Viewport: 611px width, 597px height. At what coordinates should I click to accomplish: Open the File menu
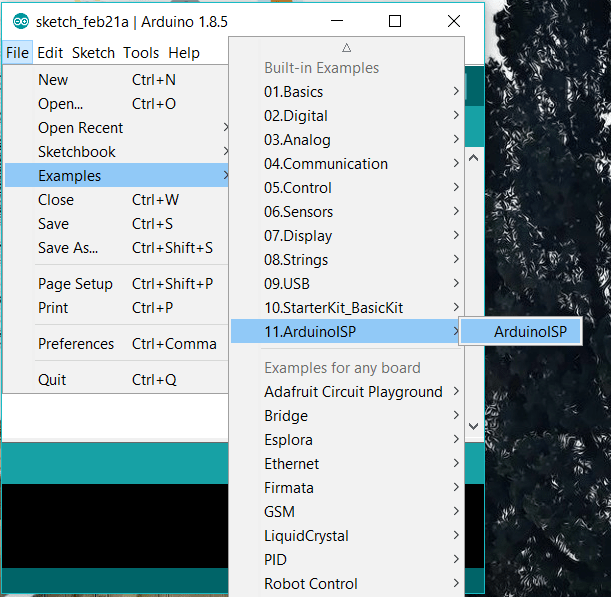[x=18, y=53]
